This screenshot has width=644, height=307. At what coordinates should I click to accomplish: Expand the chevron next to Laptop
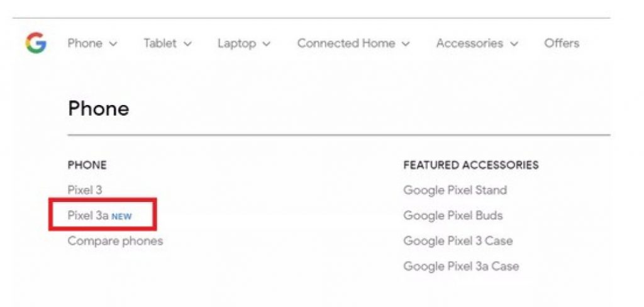tap(267, 44)
